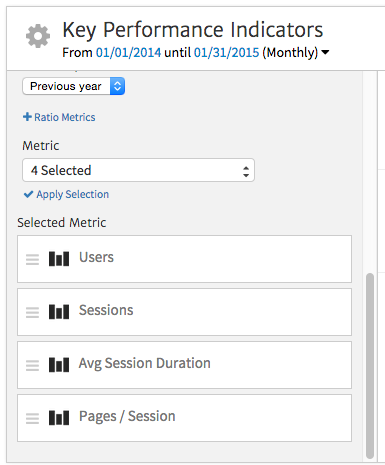Click bar chart icon for Pages / Session

[x=59, y=418]
